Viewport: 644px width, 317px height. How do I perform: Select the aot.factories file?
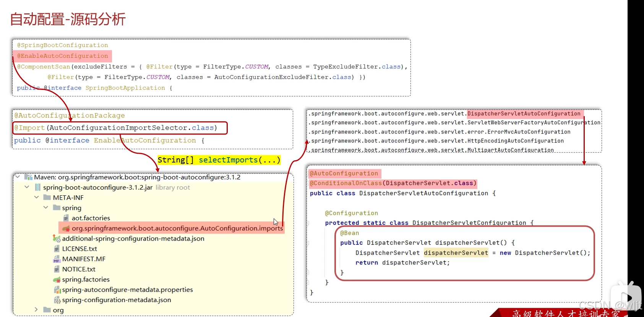[91, 218]
